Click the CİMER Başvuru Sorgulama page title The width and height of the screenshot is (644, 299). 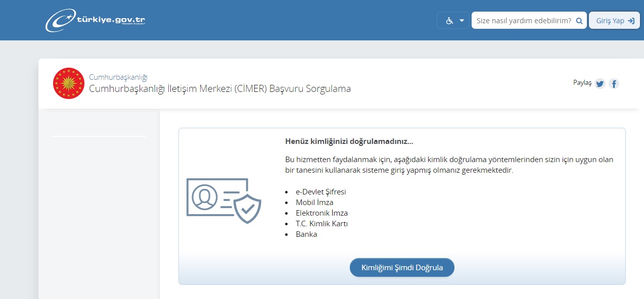click(x=220, y=89)
